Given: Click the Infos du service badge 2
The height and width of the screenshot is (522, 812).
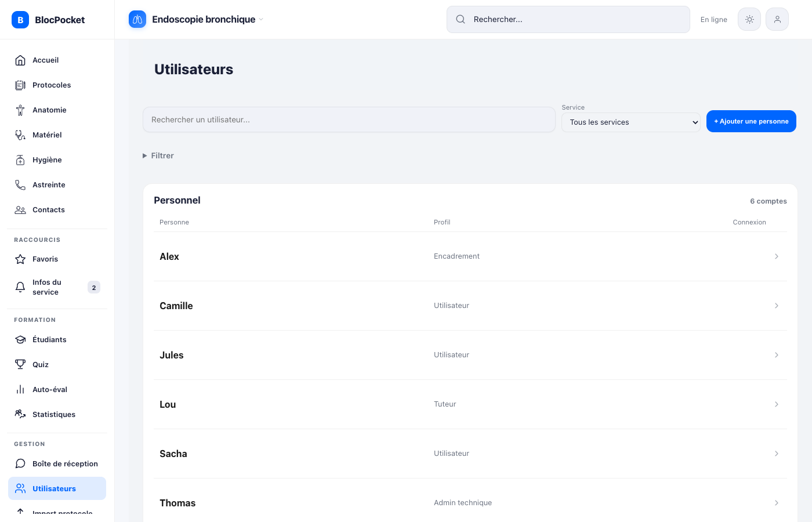Looking at the screenshot, I should 94,287.
